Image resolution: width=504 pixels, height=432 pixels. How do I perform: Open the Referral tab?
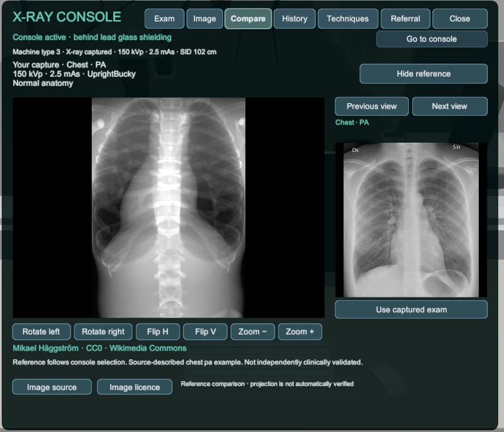[405, 19]
